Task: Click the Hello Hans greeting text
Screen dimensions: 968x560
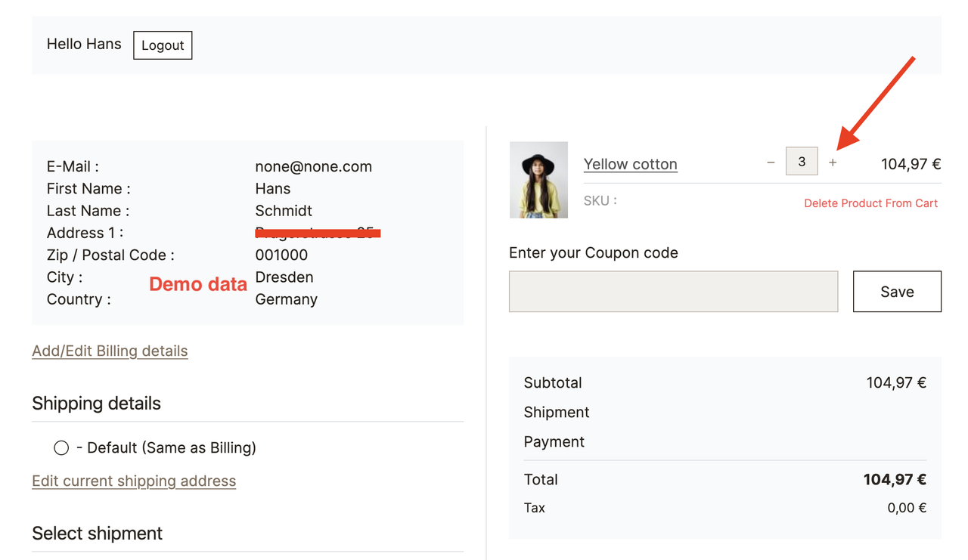Action: click(84, 44)
